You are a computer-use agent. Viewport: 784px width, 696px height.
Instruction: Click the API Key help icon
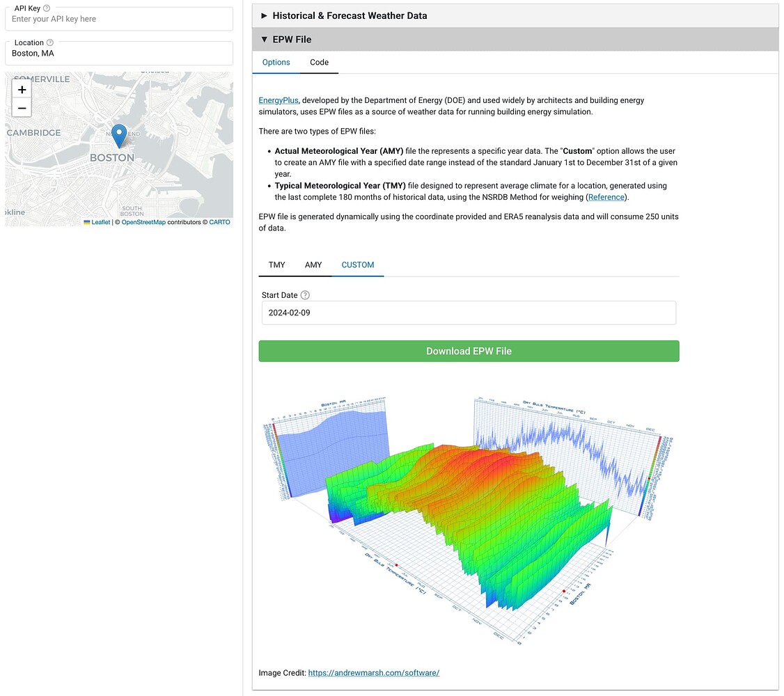tap(47, 8)
